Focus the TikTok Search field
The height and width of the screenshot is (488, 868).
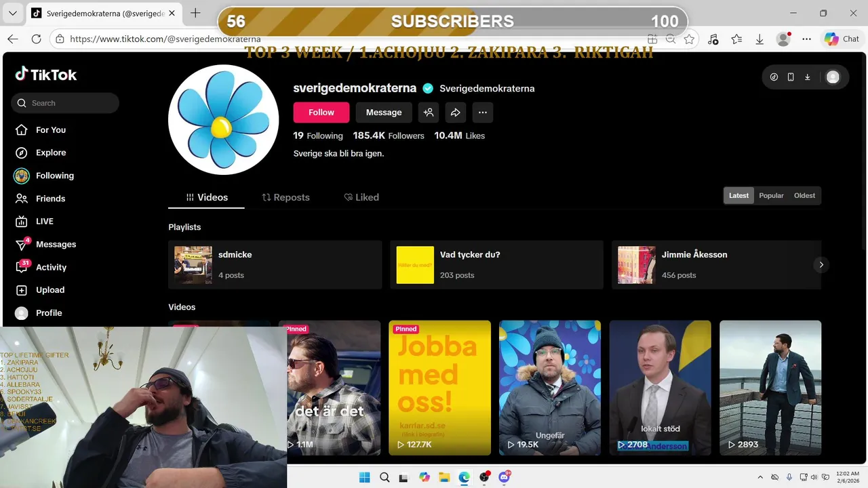point(65,103)
